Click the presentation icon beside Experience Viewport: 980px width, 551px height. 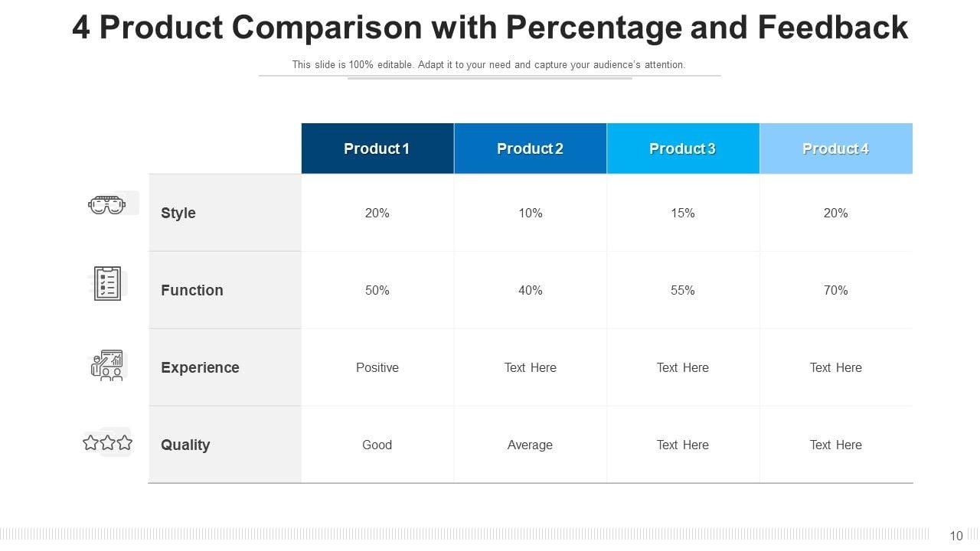coord(107,366)
